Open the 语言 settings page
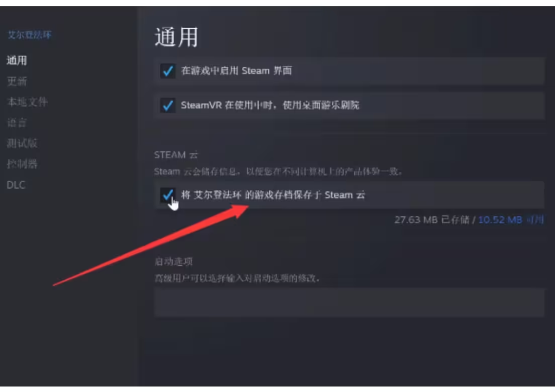This screenshot has height=392, width=555. click(17, 123)
